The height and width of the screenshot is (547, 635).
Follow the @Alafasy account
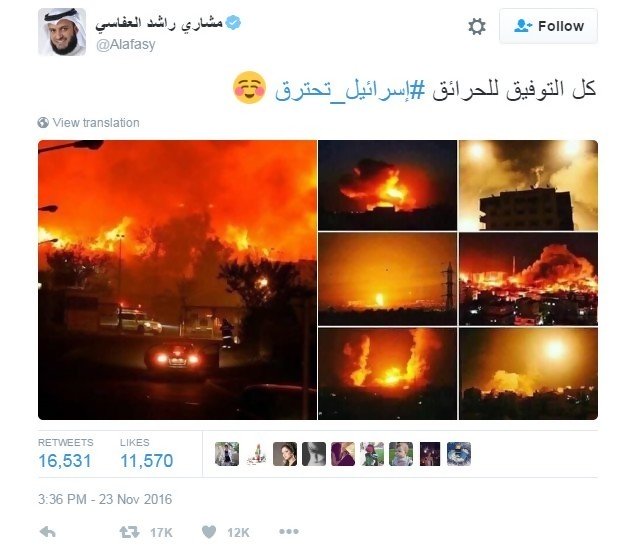pyautogui.click(x=548, y=26)
